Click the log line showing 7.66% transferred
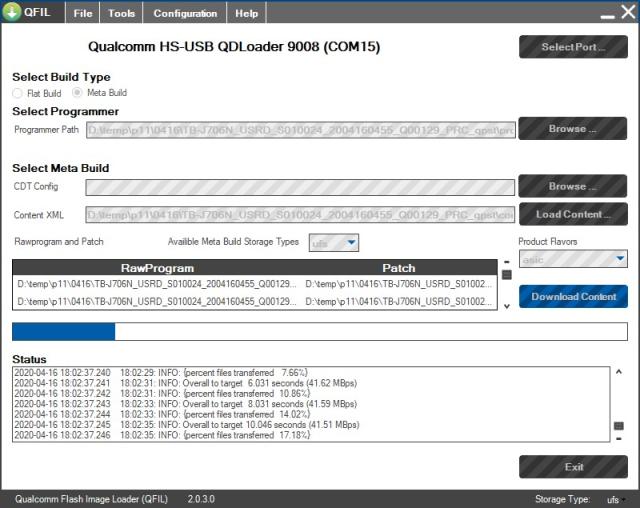640x508 pixels. (161, 373)
